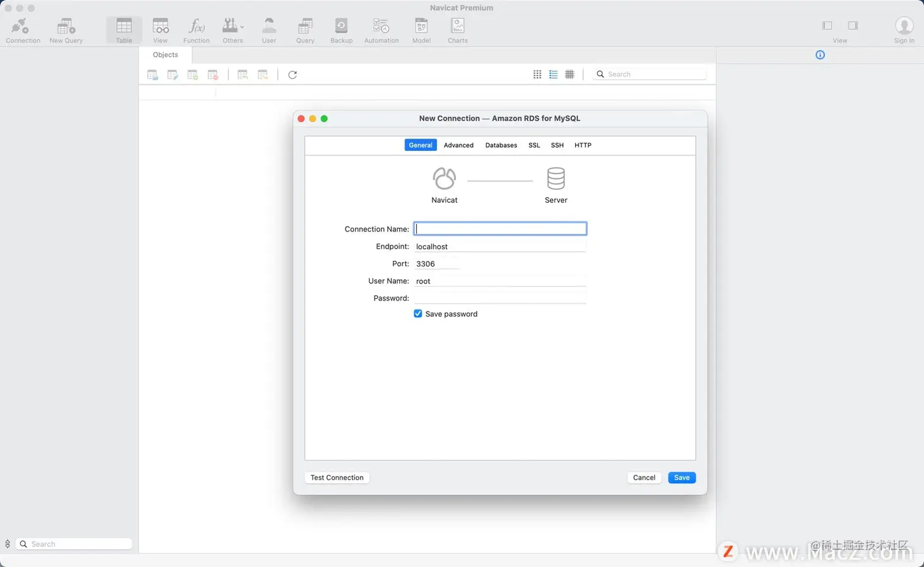924x567 pixels.
Task: Click the Export Wizard icon in Objects toolbar
Action: point(263,75)
